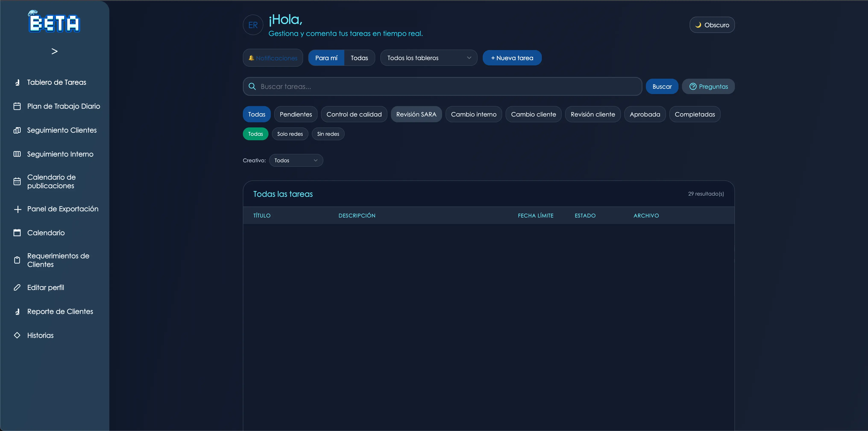Click the Calendario sidebar icon
Image resolution: width=868 pixels, height=431 pixels.
click(17, 233)
